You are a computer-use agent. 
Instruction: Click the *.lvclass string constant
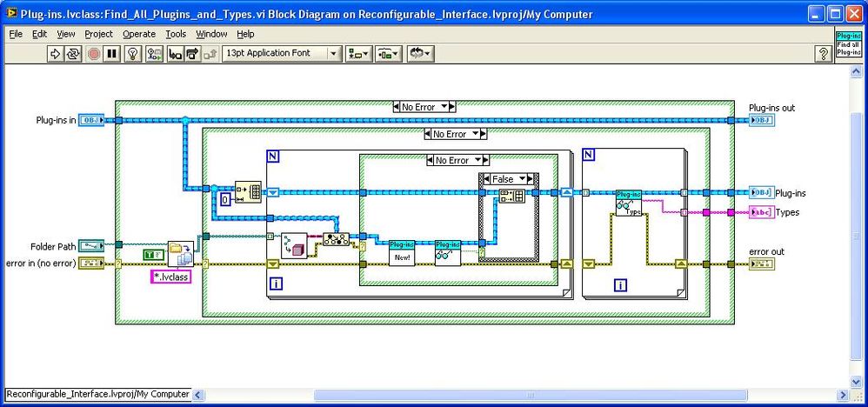pos(171,277)
